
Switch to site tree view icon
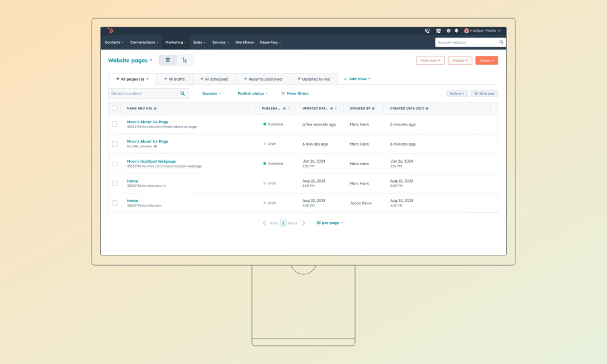(185, 60)
